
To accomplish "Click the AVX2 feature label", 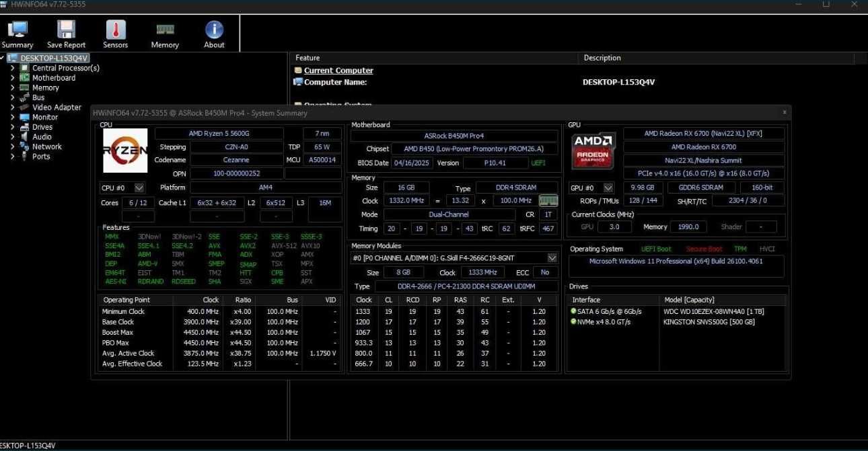I will coord(248,246).
